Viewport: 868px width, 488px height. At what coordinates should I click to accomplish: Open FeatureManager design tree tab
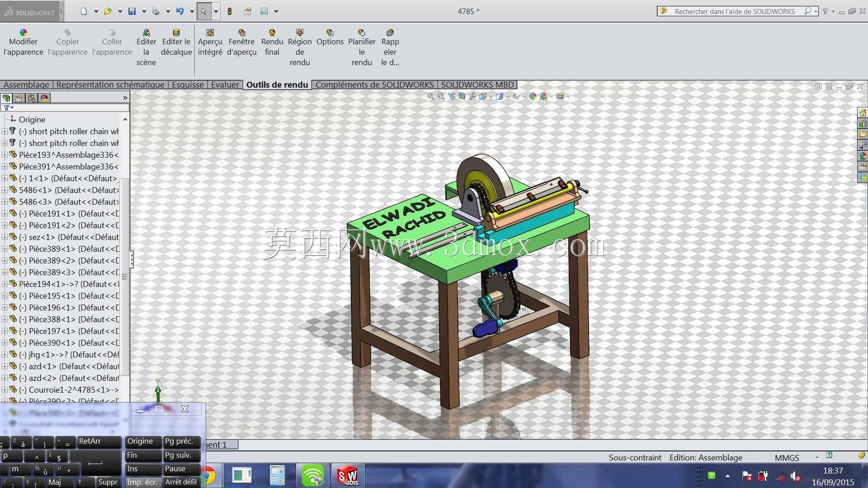[x=6, y=98]
